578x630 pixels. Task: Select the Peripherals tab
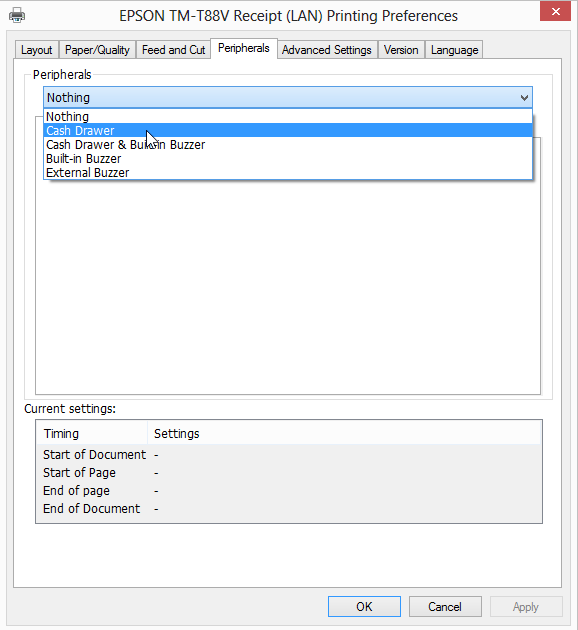tap(244, 48)
